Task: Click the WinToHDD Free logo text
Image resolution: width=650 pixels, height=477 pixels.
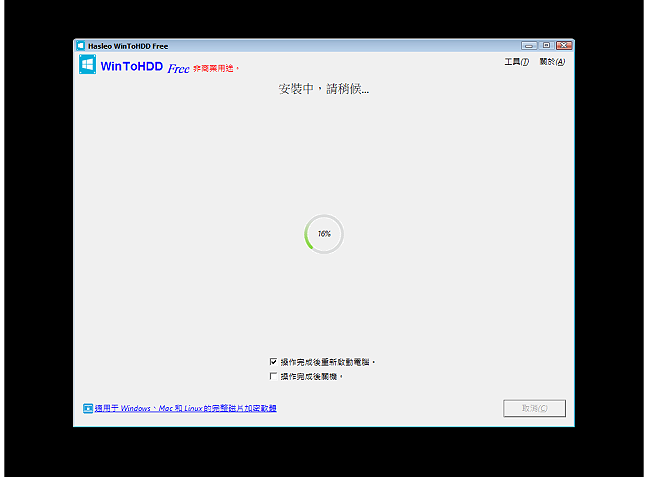Action: point(145,67)
